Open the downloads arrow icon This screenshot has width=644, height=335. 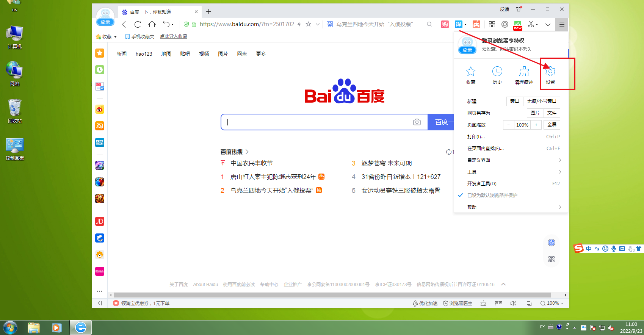[x=548, y=24]
